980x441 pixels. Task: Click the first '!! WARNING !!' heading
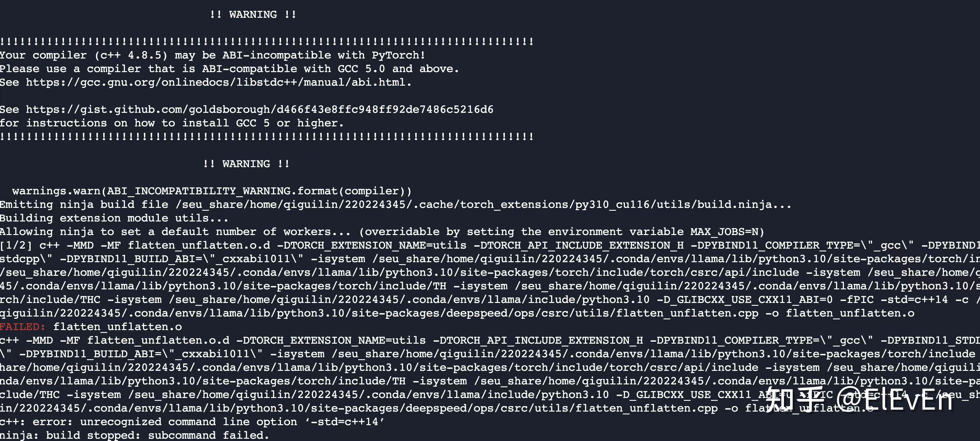(253, 15)
